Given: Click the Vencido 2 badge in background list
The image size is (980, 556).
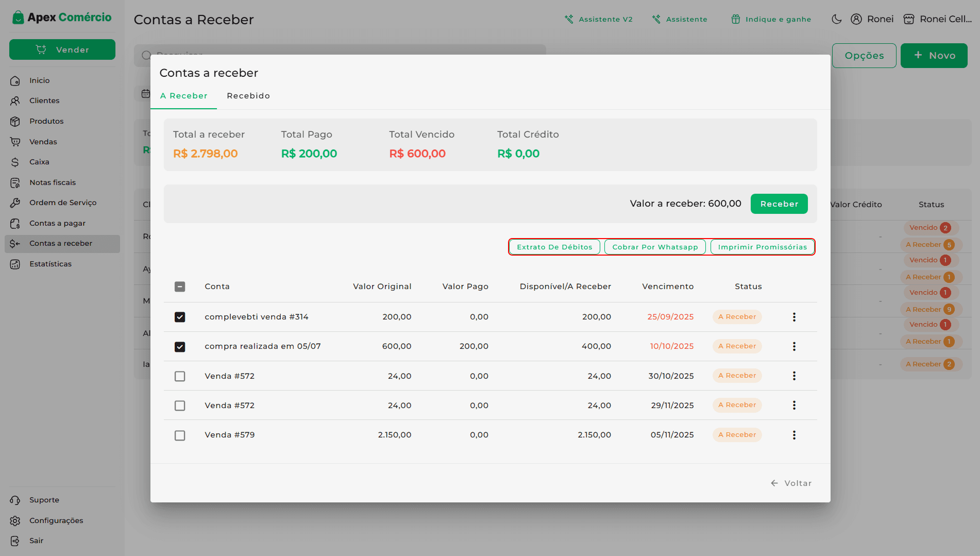Looking at the screenshot, I should pyautogui.click(x=931, y=228).
